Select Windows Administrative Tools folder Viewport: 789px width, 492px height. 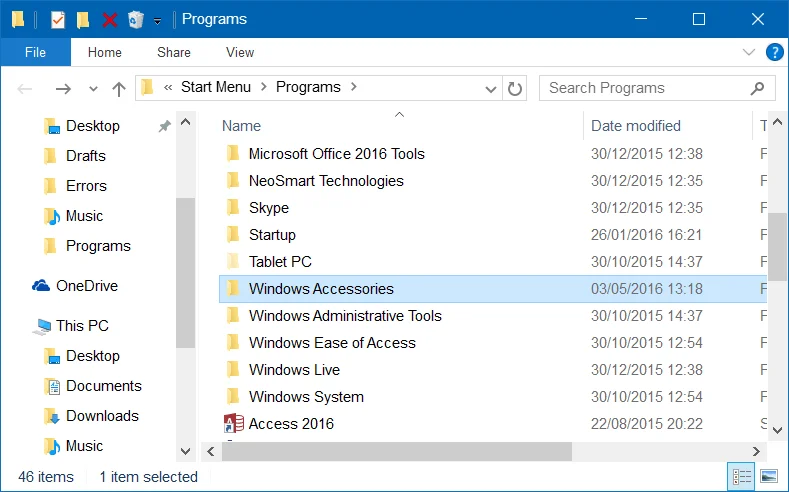coord(345,316)
